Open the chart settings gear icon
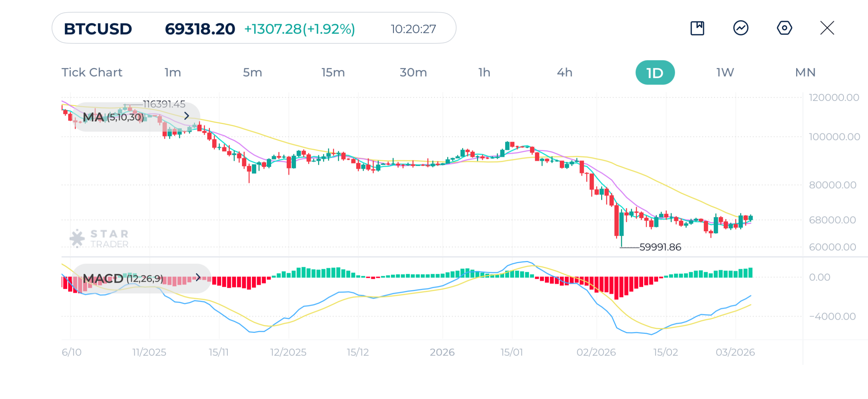The height and width of the screenshot is (399, 868). click(x=784, y=28)
